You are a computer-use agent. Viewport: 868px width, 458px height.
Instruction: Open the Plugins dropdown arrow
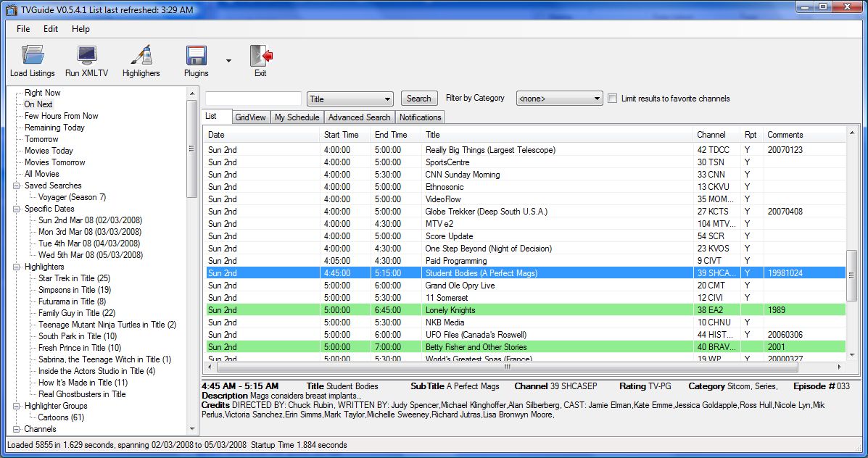(x=228, y=60)
